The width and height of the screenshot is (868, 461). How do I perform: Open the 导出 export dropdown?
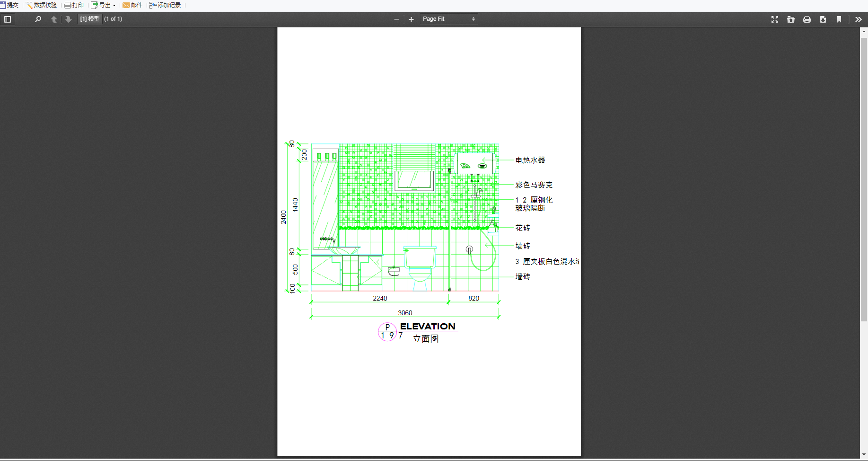click(104, 5)
